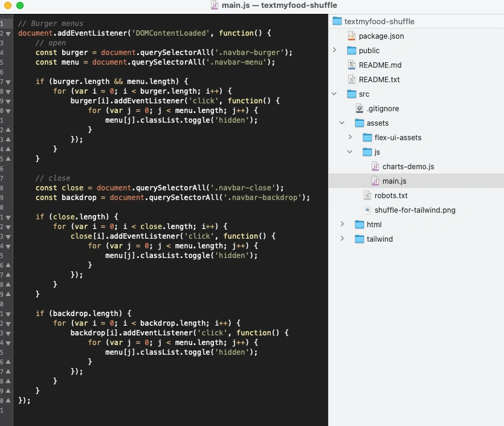Click the package.json file icon
The height and width of the screenshot is (426, 504).
click(x=352, y=36)
